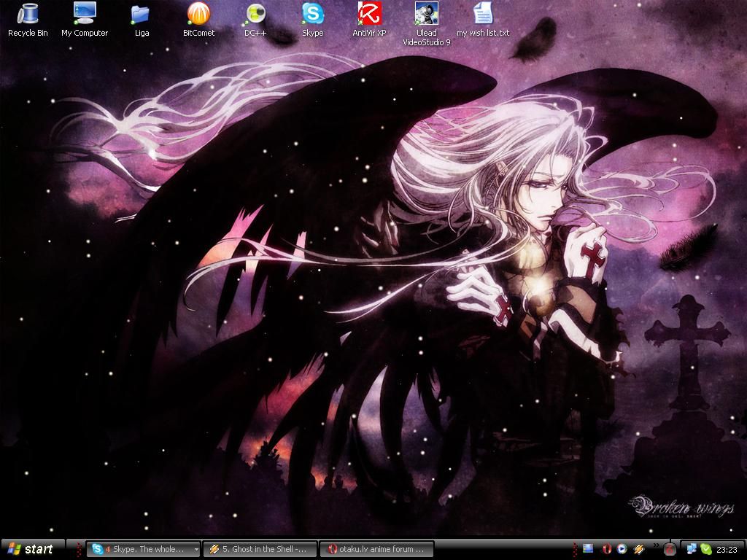Select the Ulead VideoStudio 9 shortcut

[426, 24]
